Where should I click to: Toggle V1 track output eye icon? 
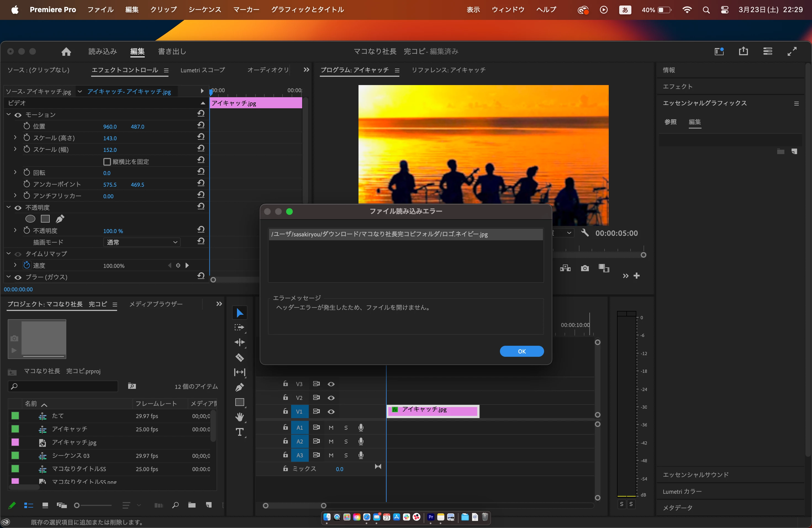331,412
